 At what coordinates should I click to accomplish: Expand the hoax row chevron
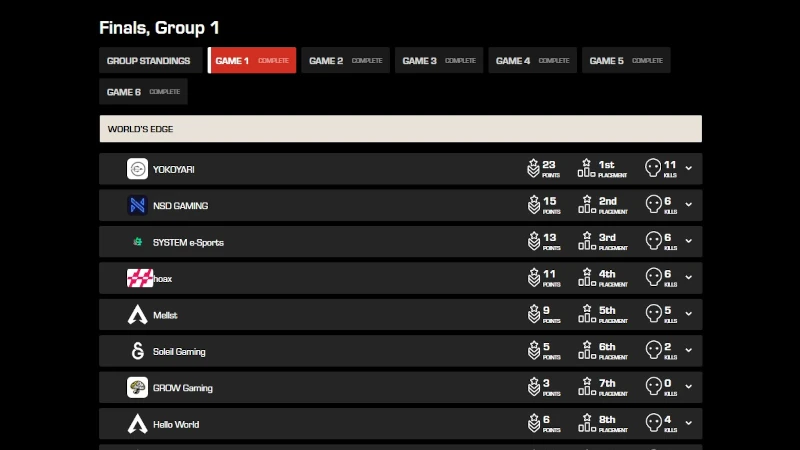pos(689,278)
